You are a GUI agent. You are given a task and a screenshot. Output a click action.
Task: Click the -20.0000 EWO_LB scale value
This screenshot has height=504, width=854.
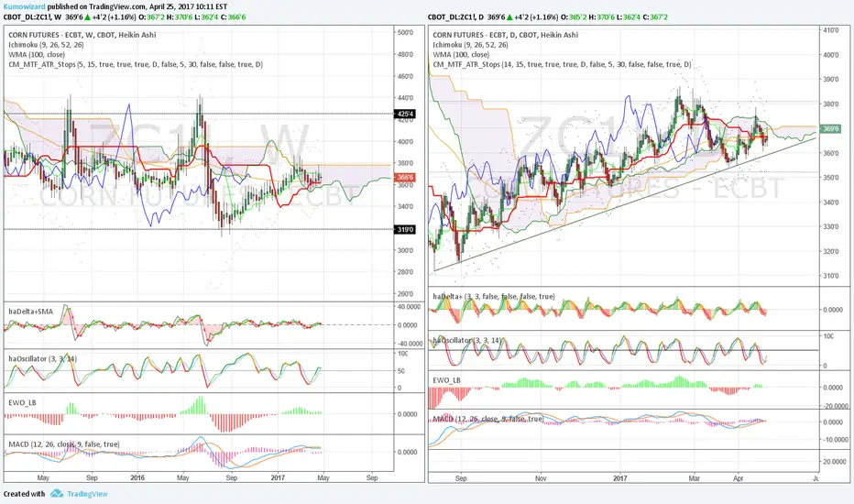pyautogui.click(x=835, y=406)
